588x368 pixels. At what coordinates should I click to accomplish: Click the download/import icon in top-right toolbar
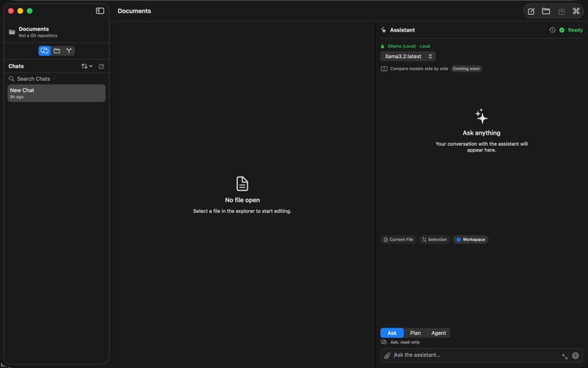(562, 11)
